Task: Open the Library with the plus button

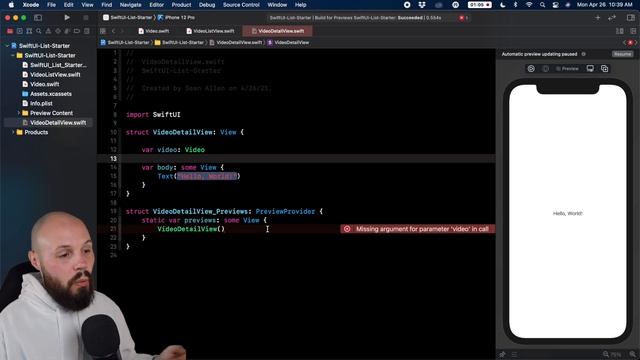Action: pyautogui.click(x=598, y=18)
